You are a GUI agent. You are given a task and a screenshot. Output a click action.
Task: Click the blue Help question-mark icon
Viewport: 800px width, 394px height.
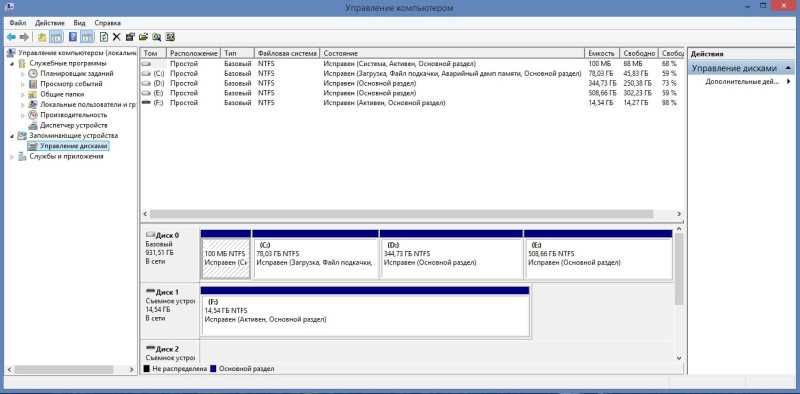[x=73, y=37]
